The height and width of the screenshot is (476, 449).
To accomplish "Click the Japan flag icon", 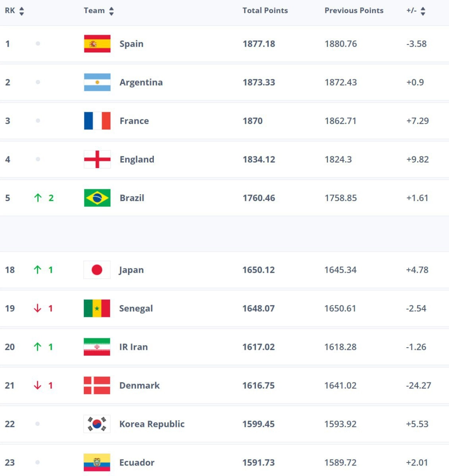I will pos(97,270).
